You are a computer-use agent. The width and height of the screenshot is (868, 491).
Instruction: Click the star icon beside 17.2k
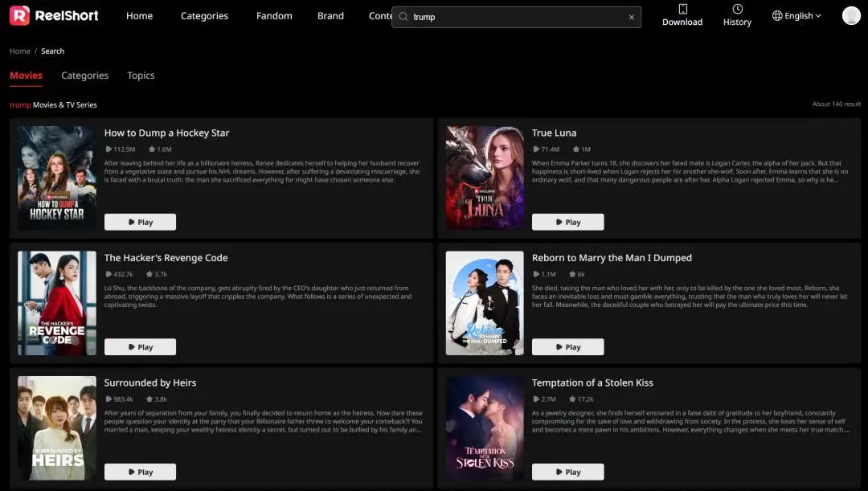click(x=572, y=399)
